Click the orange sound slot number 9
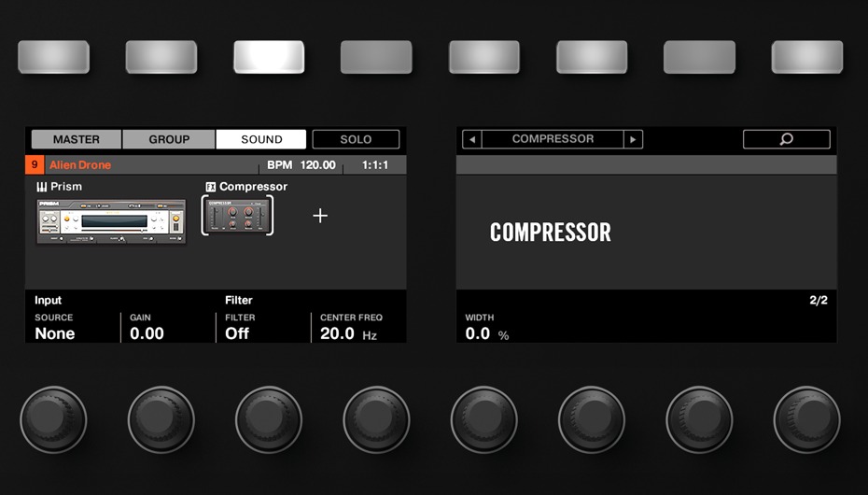This screenshot has width=868, height=495. 35,164
